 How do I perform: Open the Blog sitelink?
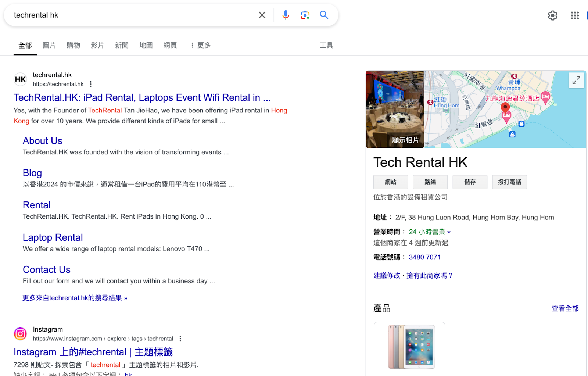[32, 173]
